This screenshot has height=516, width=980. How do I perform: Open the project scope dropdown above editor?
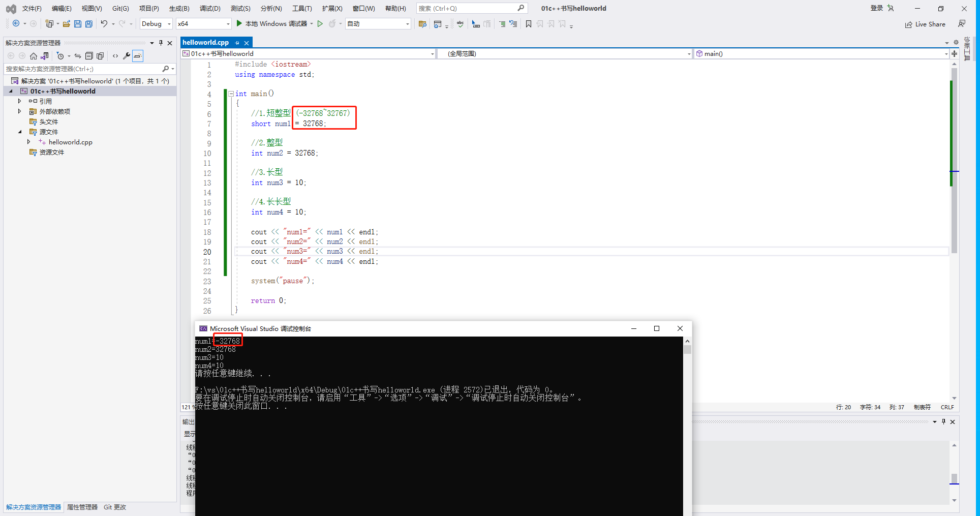coord(309,53)
